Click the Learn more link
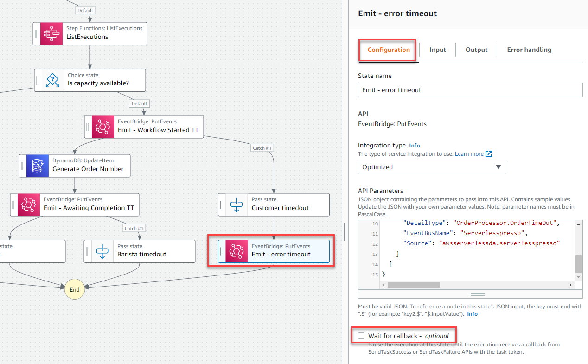The height and width of the screenshot is (364, 588). click(469, 154)
